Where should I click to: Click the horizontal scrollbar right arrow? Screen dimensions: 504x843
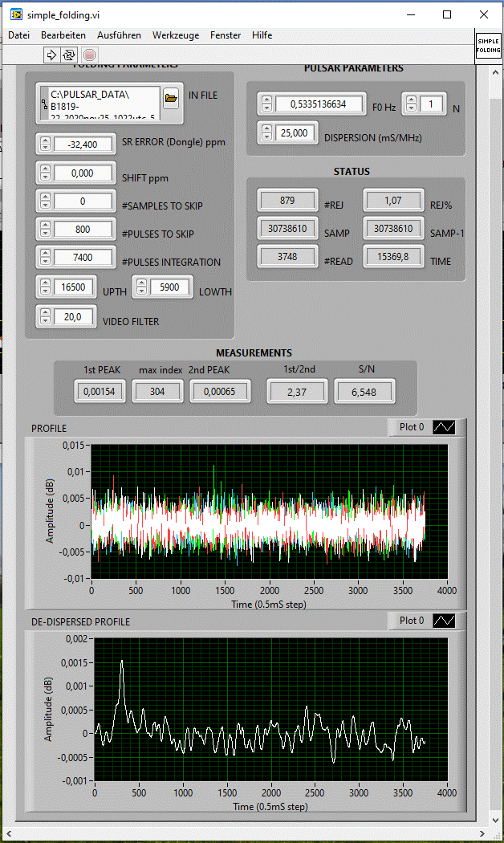(484, 834)
